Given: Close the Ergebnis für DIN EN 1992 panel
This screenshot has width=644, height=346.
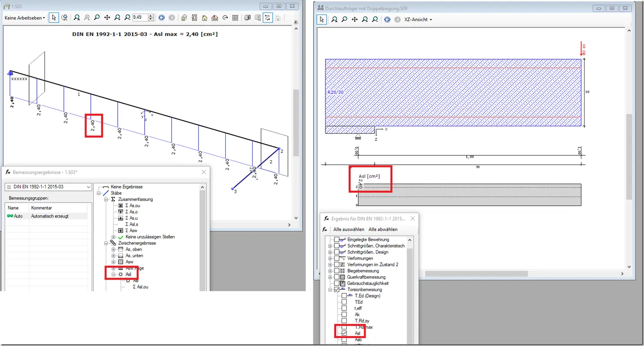Looking at the screenshot, I should [x=412, y=218].
